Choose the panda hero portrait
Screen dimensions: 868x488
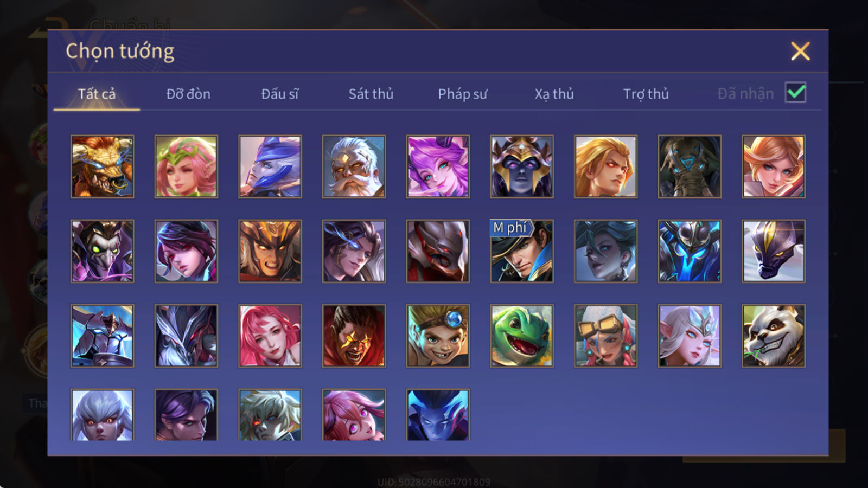coord(773,336)
